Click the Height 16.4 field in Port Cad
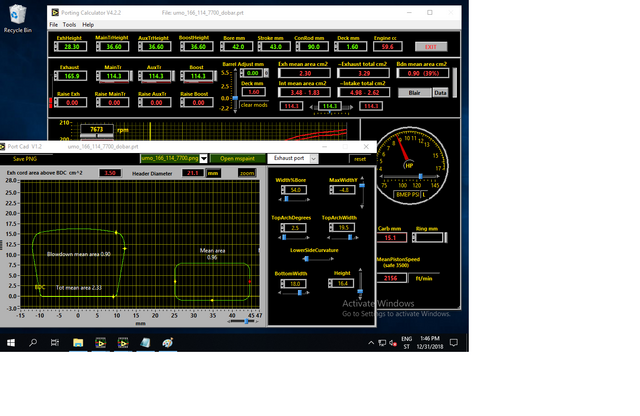The width and height of the screenshot is (640, 416). [x=343, y=283]
